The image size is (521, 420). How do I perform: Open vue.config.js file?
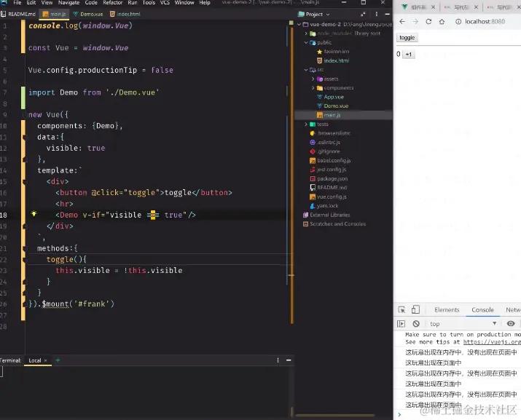(x=328, y=197)
